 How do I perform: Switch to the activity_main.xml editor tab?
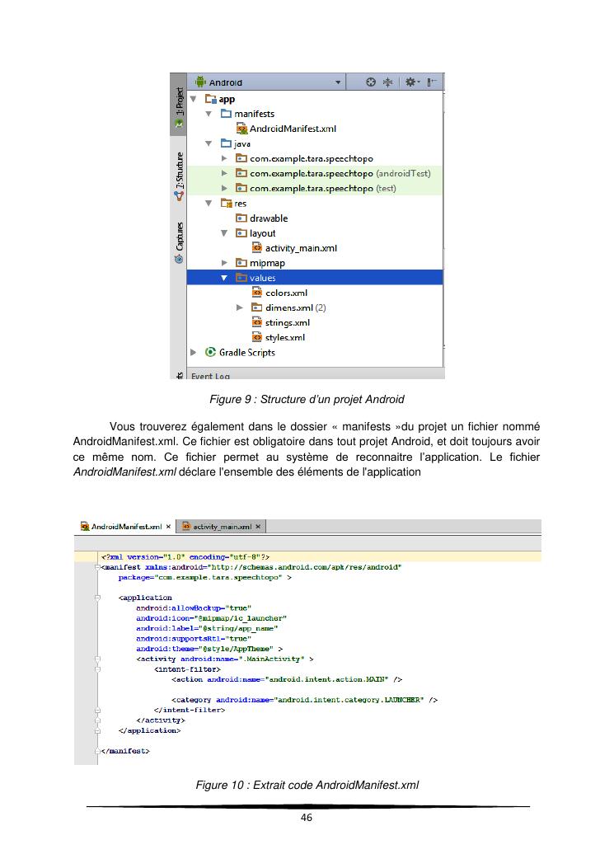(x=218, y=526)
